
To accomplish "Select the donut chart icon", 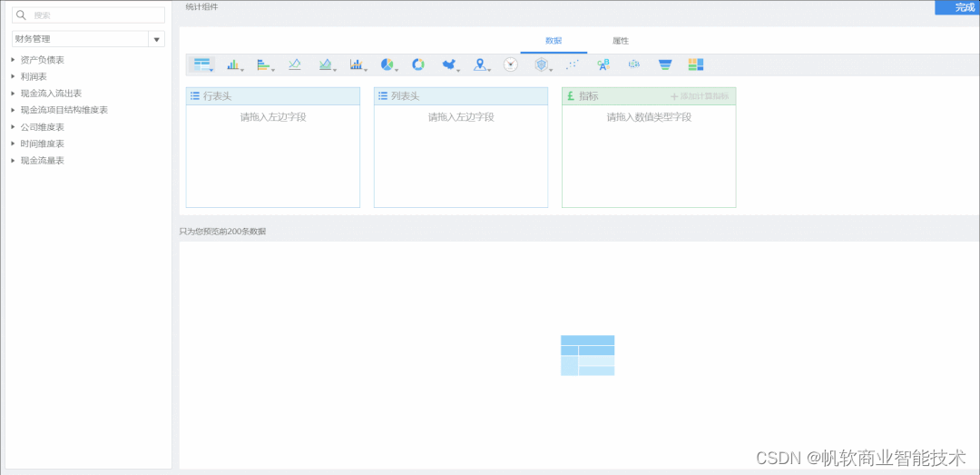I will pos(418,64).
